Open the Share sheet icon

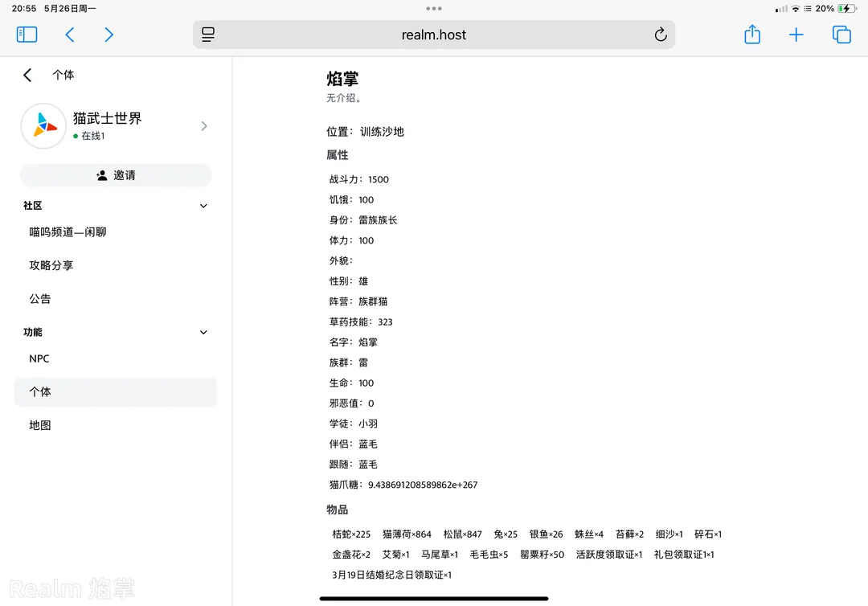point(751,35)
